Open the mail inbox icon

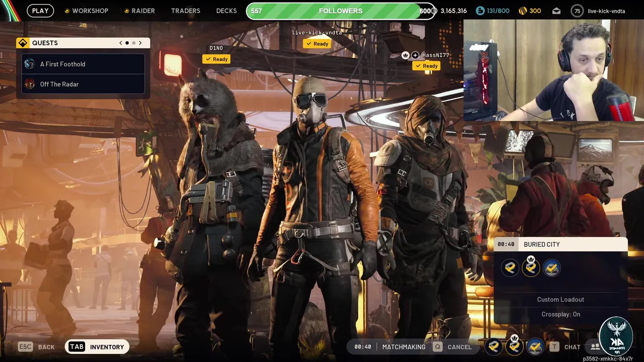556,11
